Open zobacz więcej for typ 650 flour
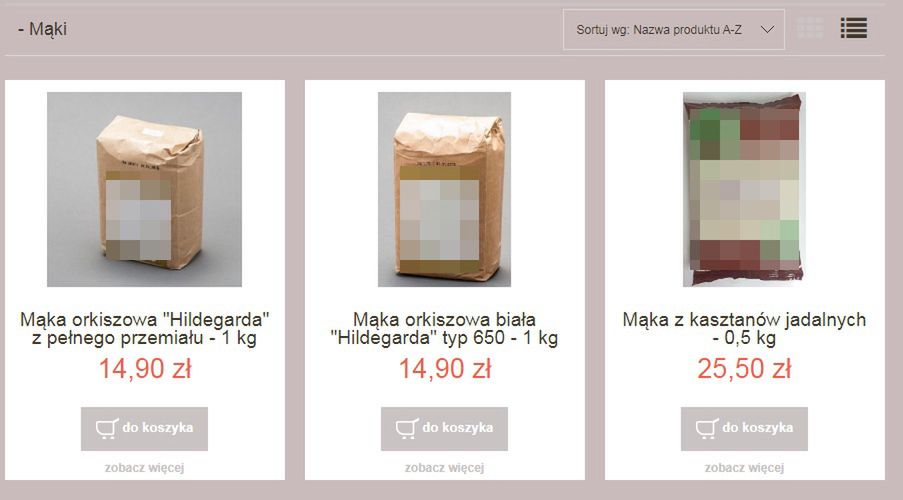 (x=444, y=468)
